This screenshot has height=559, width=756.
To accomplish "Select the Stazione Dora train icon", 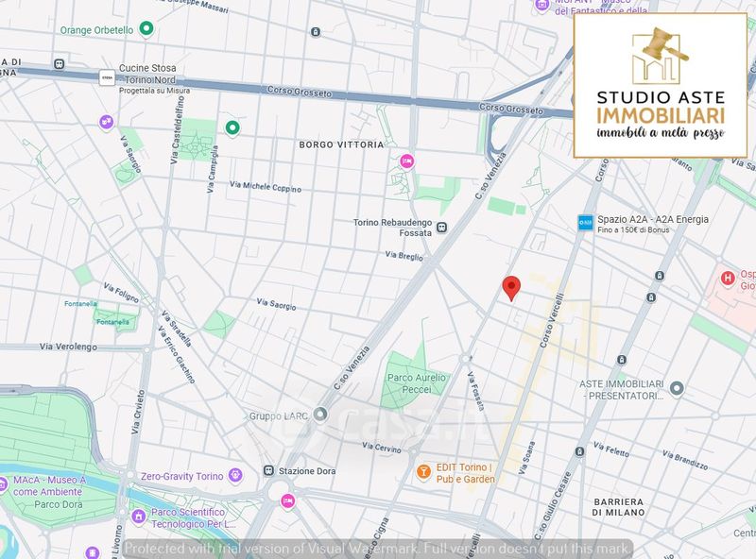I will click(x=269, y=470).
